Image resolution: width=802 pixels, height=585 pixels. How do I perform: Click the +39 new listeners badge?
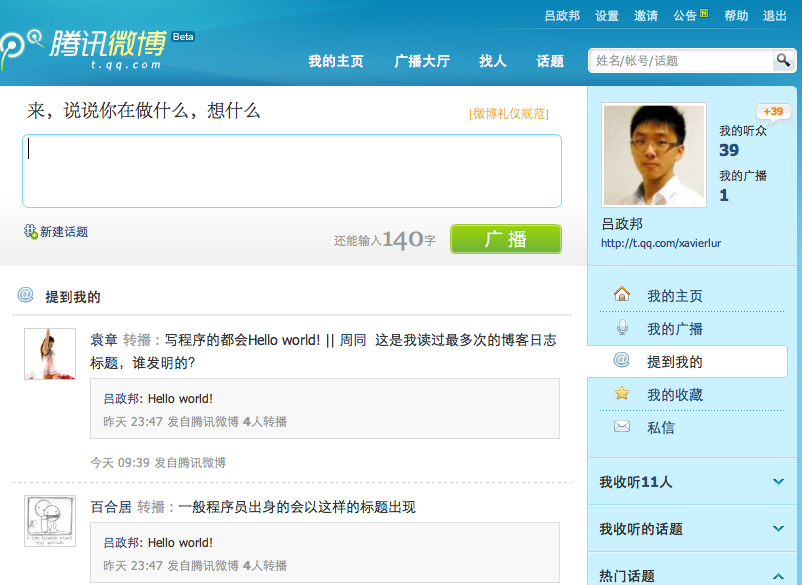tap(772, 111)
